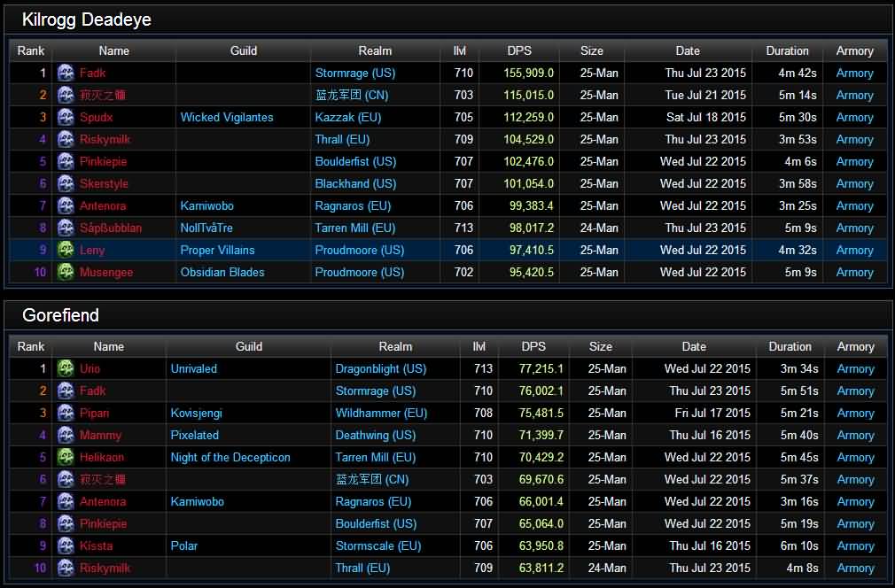
Task: Click the Gorefiend section title
Action: click(60, 315)
